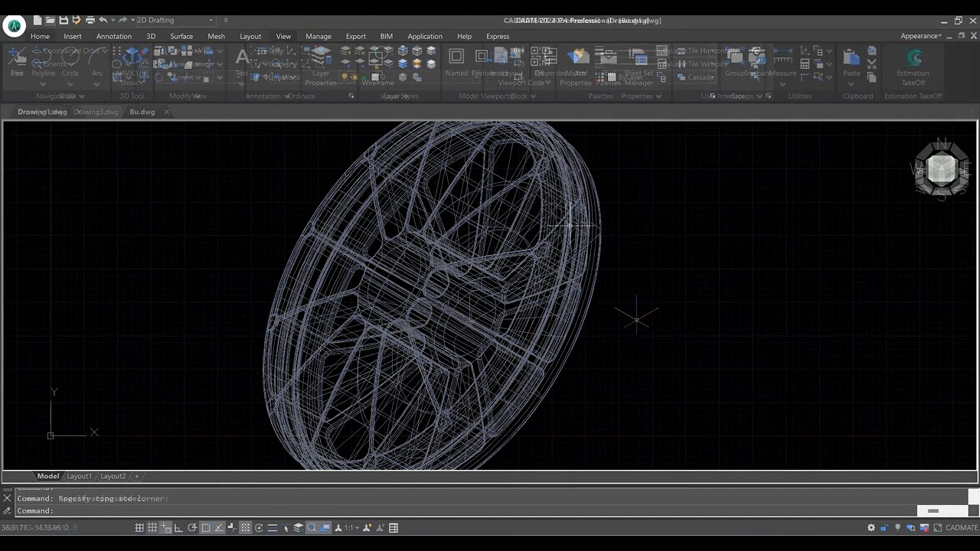980x551 pixels.
Task: Close the Bu.dwg drawing tab
Action: 167,112
